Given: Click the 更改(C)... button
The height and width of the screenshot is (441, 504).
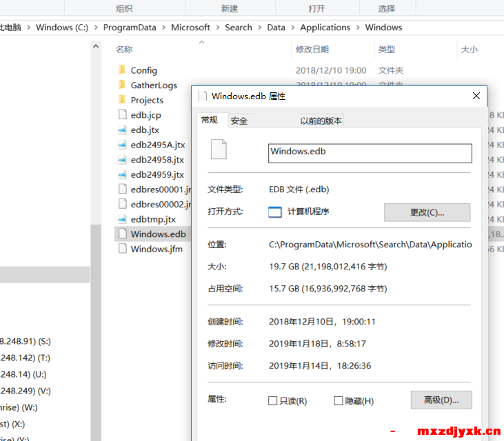Looking at the screenshot, I should coord(427,212).
